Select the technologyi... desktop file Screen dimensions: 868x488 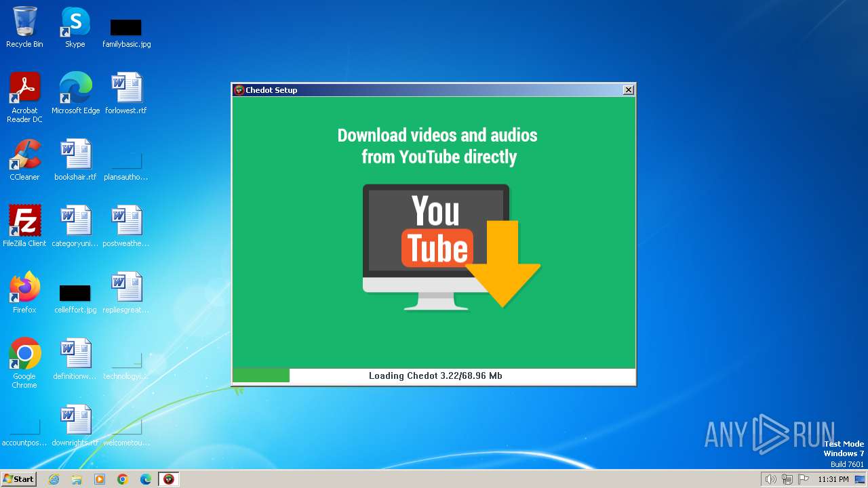point(126,366)
